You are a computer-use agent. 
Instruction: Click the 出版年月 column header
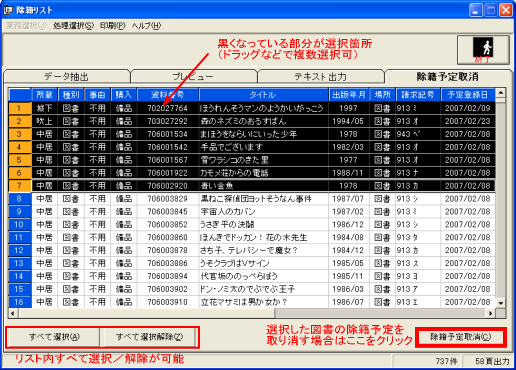pyautogui.click(x=349, y=95)
